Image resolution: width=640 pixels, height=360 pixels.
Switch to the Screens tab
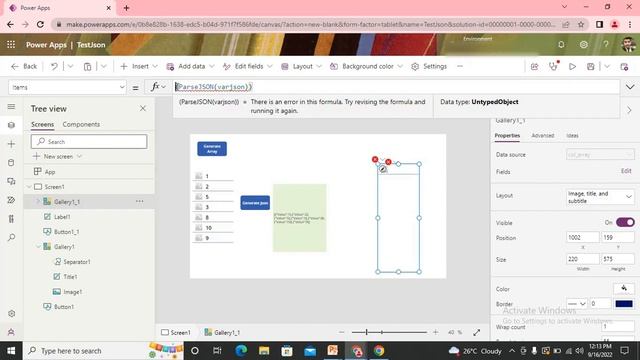pos(42,124)
